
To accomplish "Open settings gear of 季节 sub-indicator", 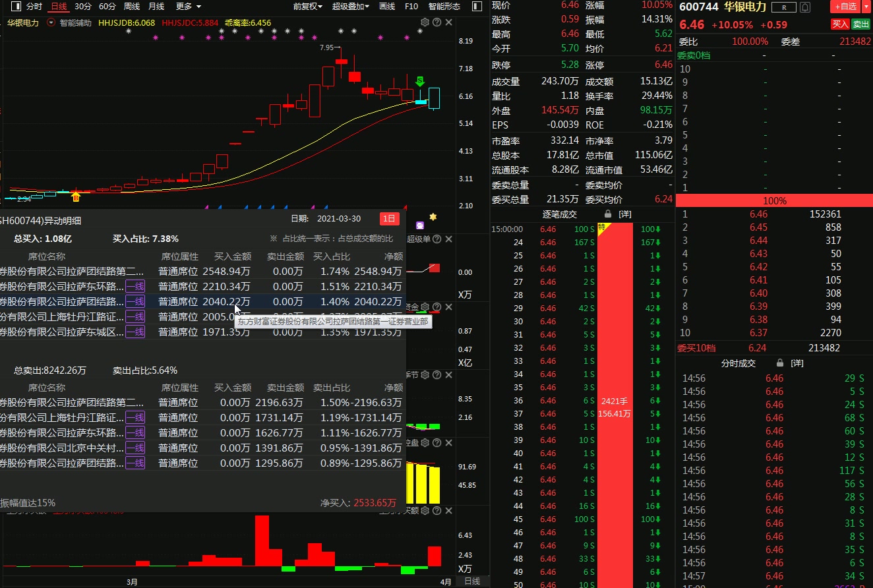I will tap(425, 374).
